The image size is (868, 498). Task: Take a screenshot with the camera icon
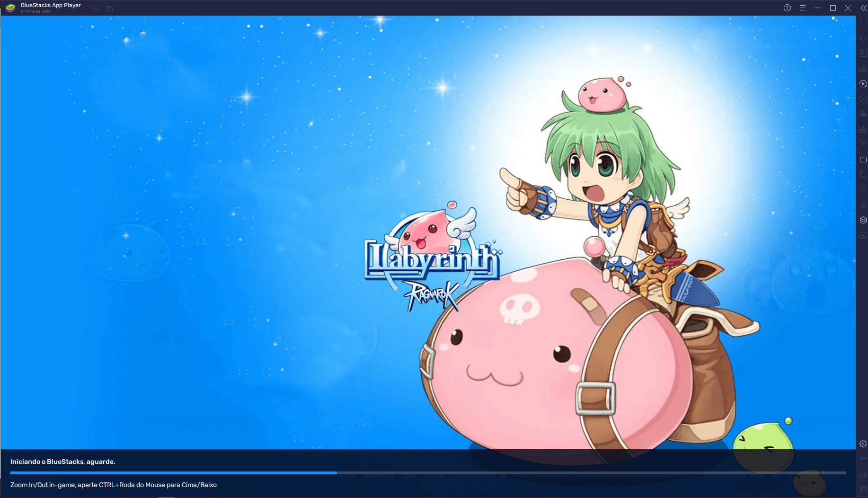(x=863, y=144)
